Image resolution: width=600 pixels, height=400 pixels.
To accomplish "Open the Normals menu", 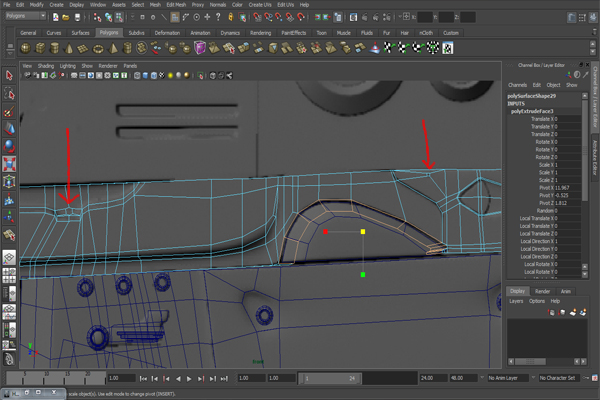I will pyautogui.click(x=218, y=5).
